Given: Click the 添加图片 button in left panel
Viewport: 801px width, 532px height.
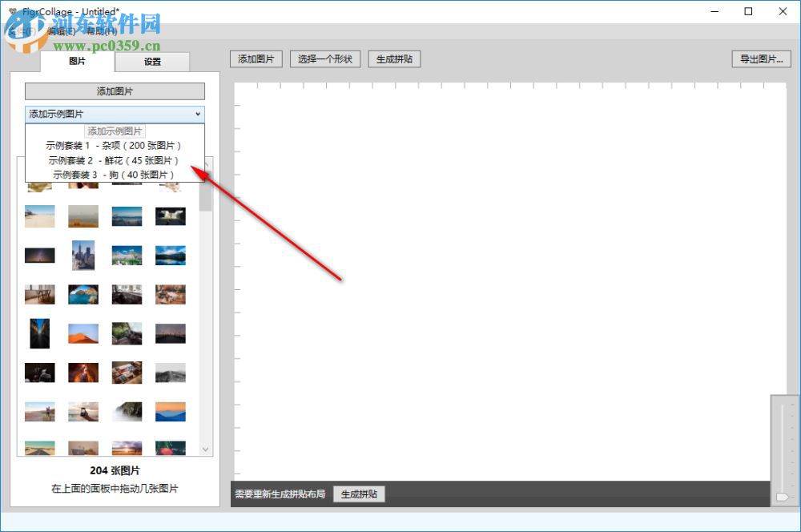Looking at the screenshot, I should tap(115, 91).
